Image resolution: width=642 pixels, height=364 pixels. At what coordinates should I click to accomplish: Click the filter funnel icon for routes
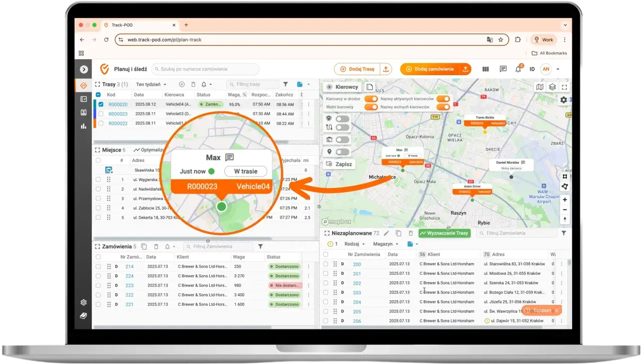[x=285, y=84]
